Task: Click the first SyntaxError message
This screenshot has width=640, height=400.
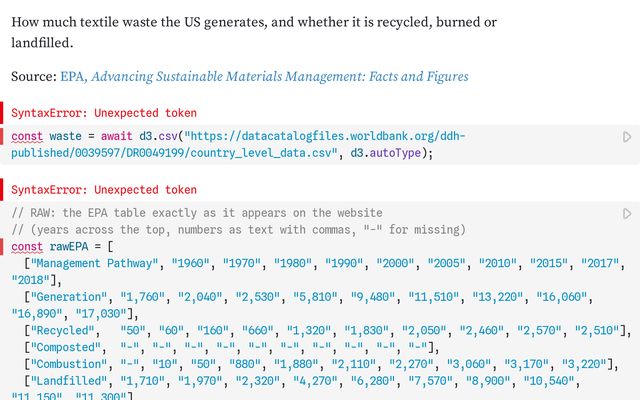Action: click(104, 113)
